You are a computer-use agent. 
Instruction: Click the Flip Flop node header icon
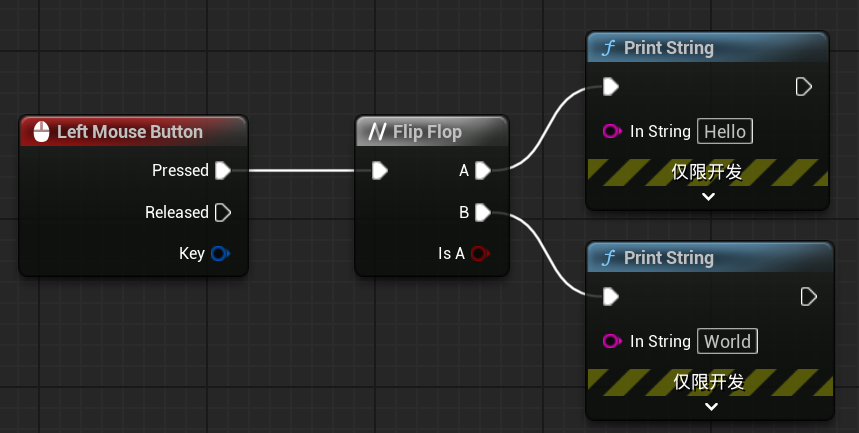click(378, 132)
